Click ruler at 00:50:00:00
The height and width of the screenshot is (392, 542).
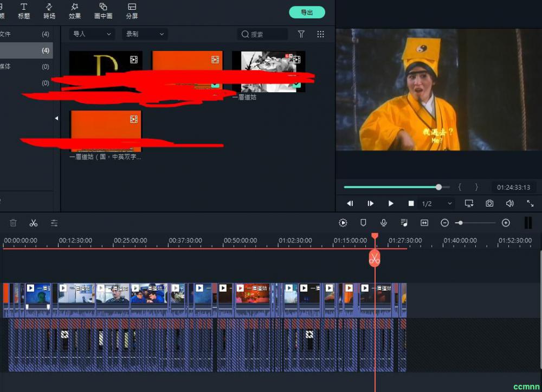(240, 240)
